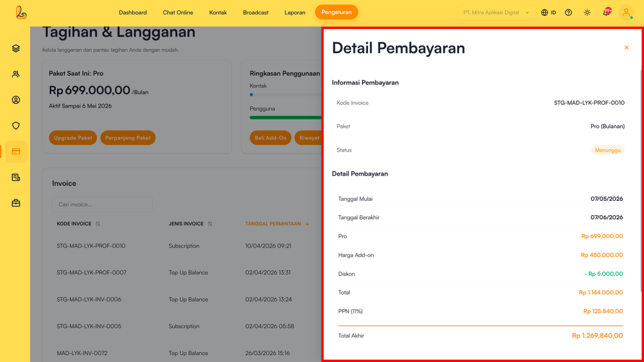Image resolution: width=644 pixels, height=362 pixels.
Task: Expand the PT. Mitra Aplikasi Digital dropdown
Action: pyautogui.click(x=497, y=13)
